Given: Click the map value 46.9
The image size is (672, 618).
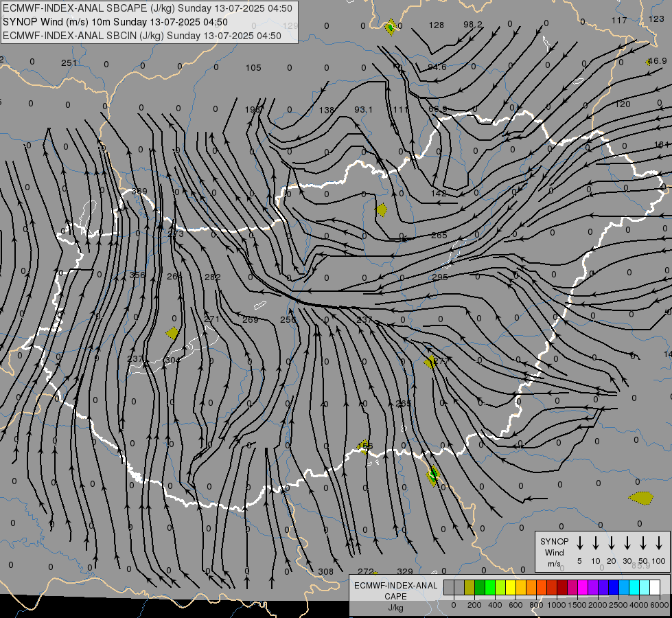Looking at the screenshot, I should pos(657,60).
